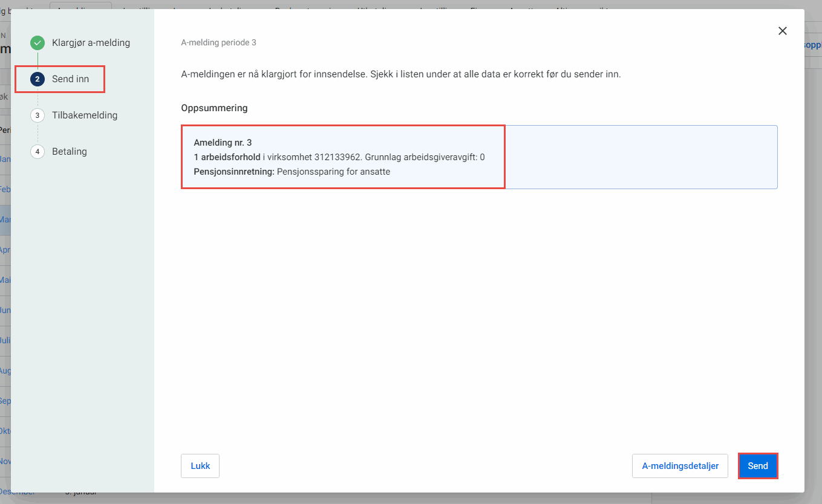Image resolution: width=822 pixels, height=504 pixels.
Task: Click the 1 arbeidsforhold summary line
Action: pyautogui.click(x=339, y=157)
